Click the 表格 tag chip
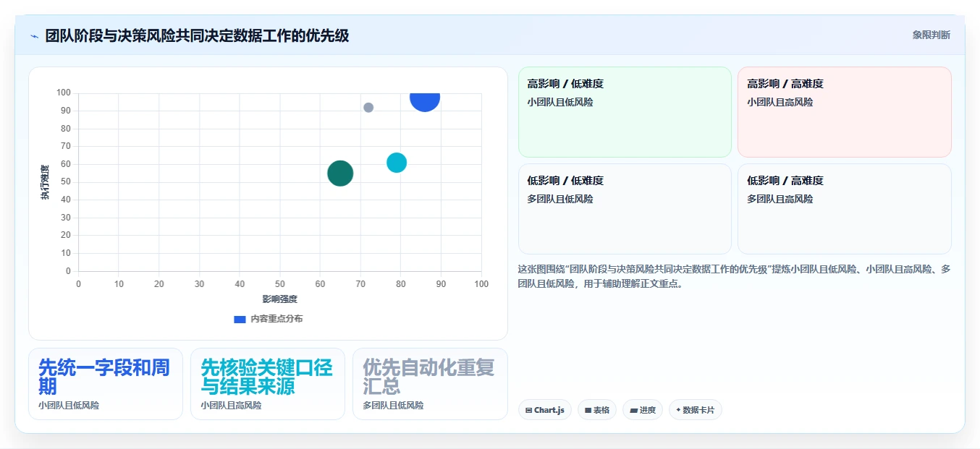Screen dimensions: 980x449 pos(597,410)
